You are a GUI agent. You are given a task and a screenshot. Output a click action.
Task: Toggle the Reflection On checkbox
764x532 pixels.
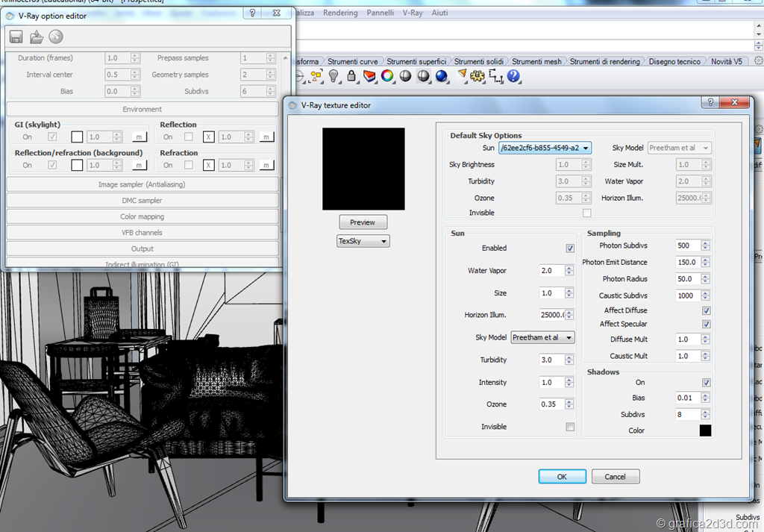pyautogui.click(x=189, y=137)
